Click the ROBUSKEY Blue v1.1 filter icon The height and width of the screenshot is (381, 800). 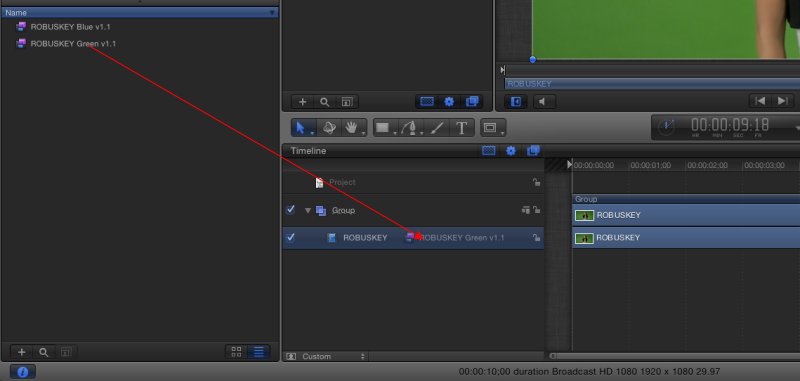21,27
